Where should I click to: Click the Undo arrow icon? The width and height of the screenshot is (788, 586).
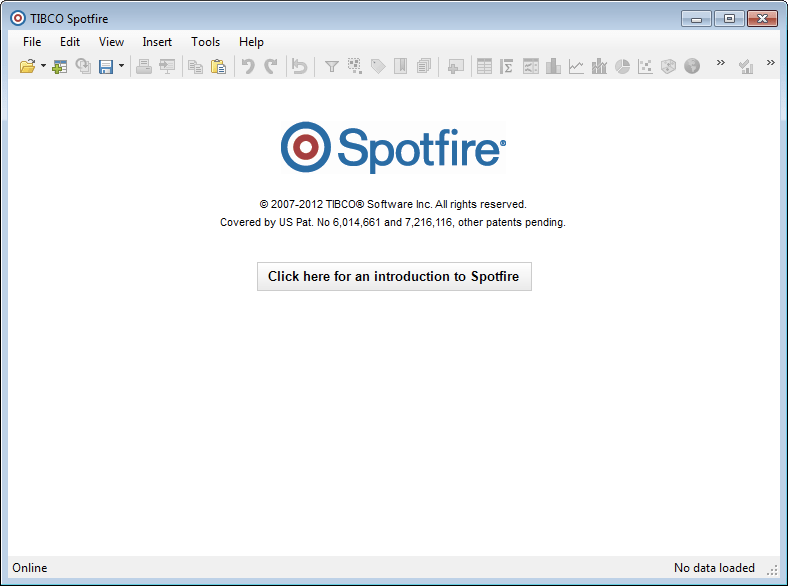[x=248, y=66]
